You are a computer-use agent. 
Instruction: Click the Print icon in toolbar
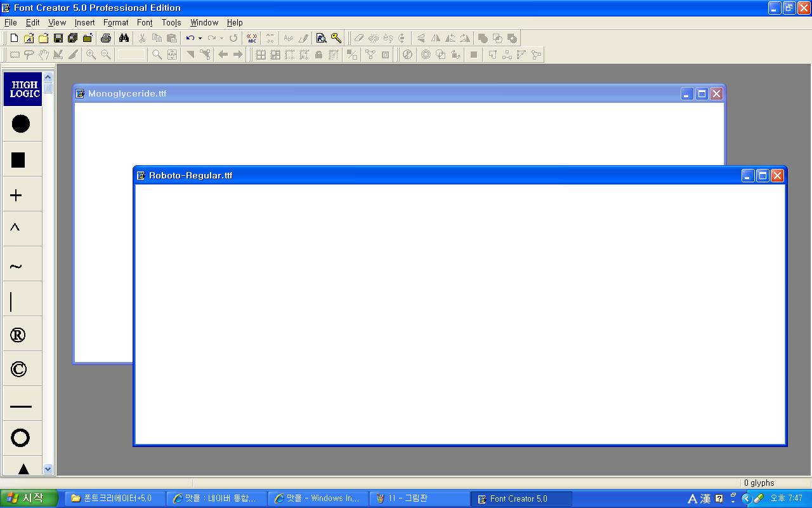coord(106,38)
